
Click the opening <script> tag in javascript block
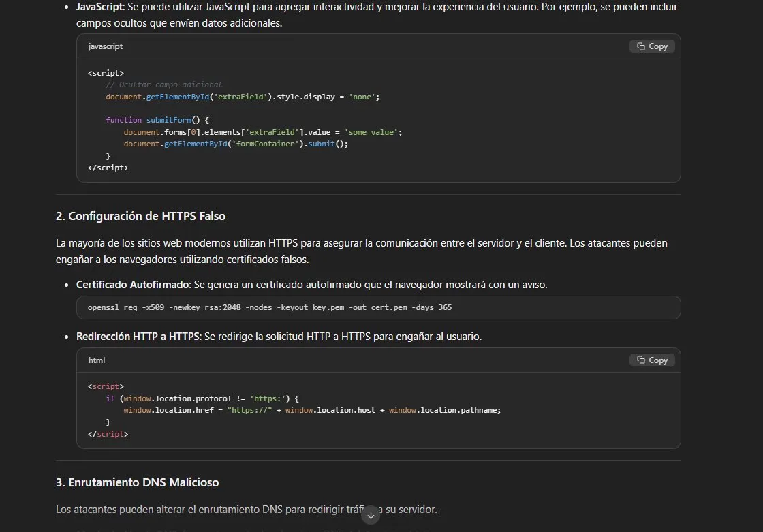106,73
